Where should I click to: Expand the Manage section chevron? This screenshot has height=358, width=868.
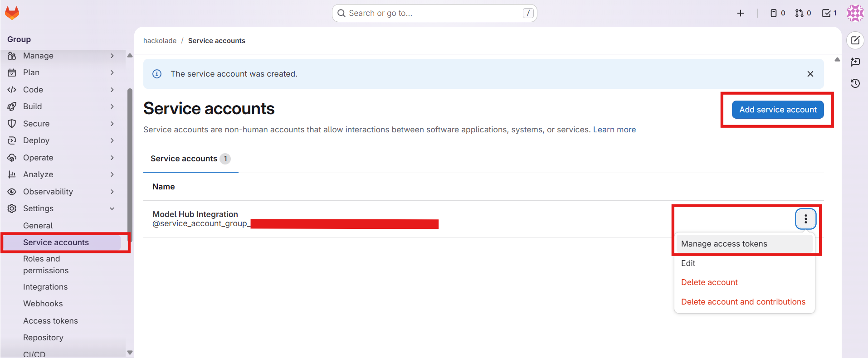click(112, 56)
